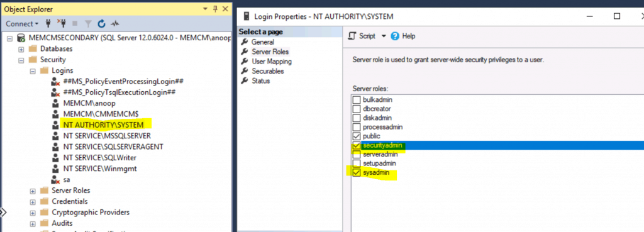Select the MEMCM\anoop login
Image resolution: width=644 pixels, height=232 pixels.
pos(89,103)
